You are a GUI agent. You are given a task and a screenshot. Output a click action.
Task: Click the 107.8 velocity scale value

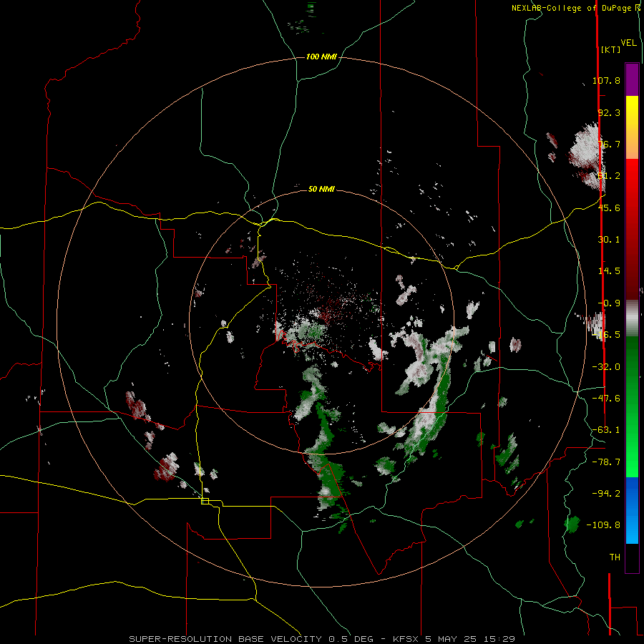tap(606, 80)
